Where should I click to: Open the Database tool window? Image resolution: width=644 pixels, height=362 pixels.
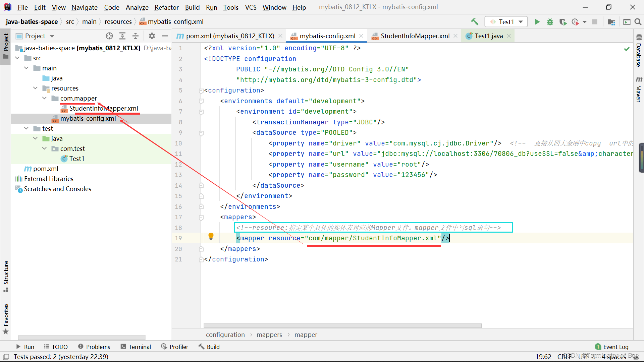click(639, 51)
